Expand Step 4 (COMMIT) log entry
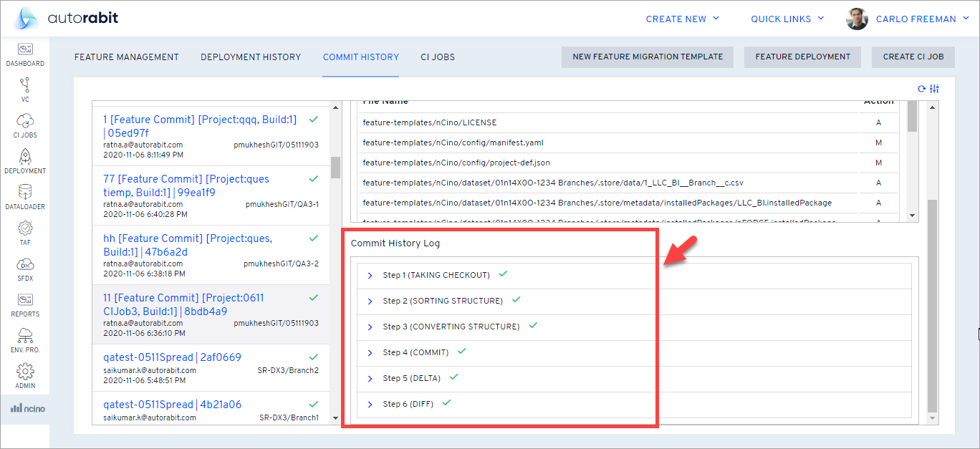The height and width of the screenshot is (449, 980). pos(370,353)
